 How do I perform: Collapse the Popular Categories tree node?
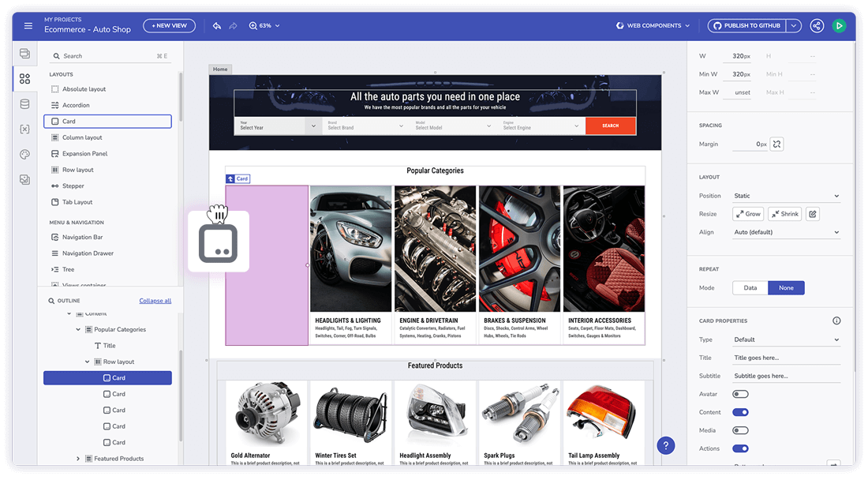click(x=78, y=329)
